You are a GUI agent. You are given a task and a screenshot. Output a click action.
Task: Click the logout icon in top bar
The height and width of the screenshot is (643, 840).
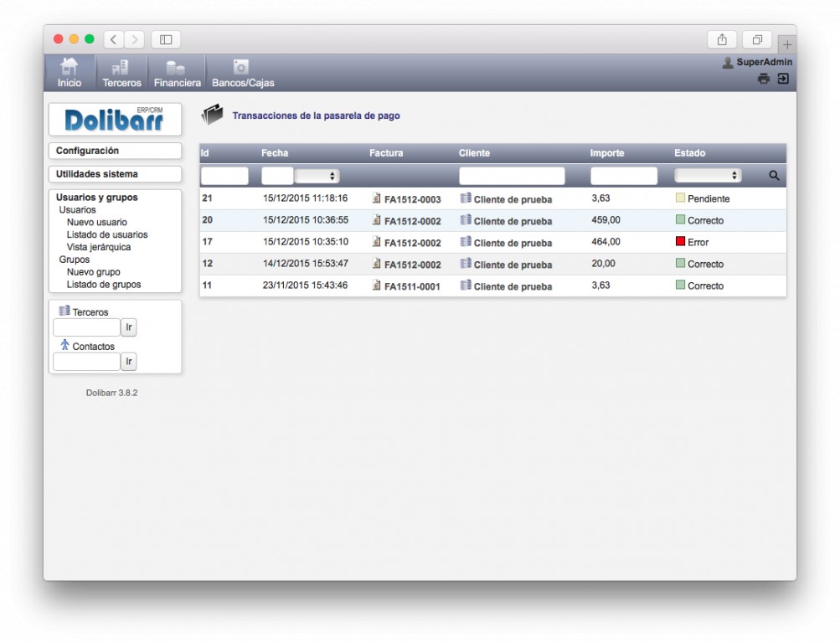(x=782, y=79)
